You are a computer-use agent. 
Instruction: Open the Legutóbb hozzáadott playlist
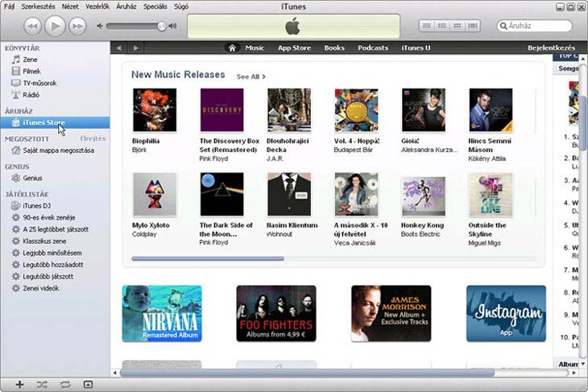pos(55,265)
